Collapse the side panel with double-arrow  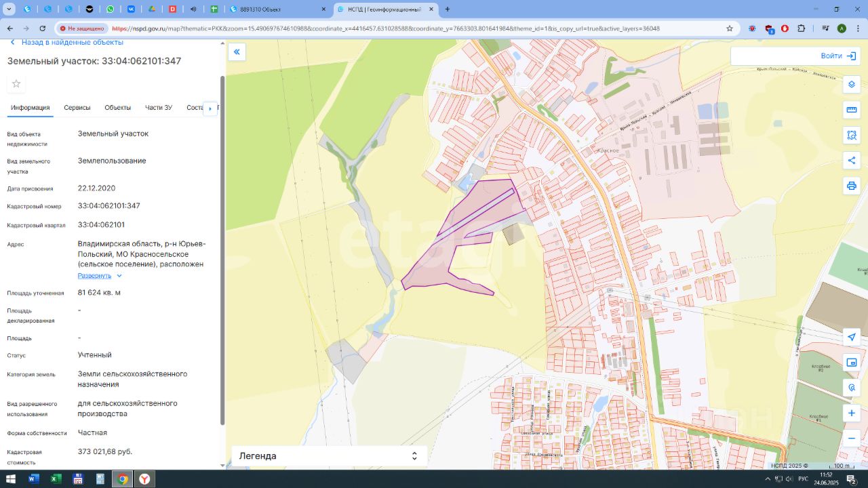tap(237, 52)
